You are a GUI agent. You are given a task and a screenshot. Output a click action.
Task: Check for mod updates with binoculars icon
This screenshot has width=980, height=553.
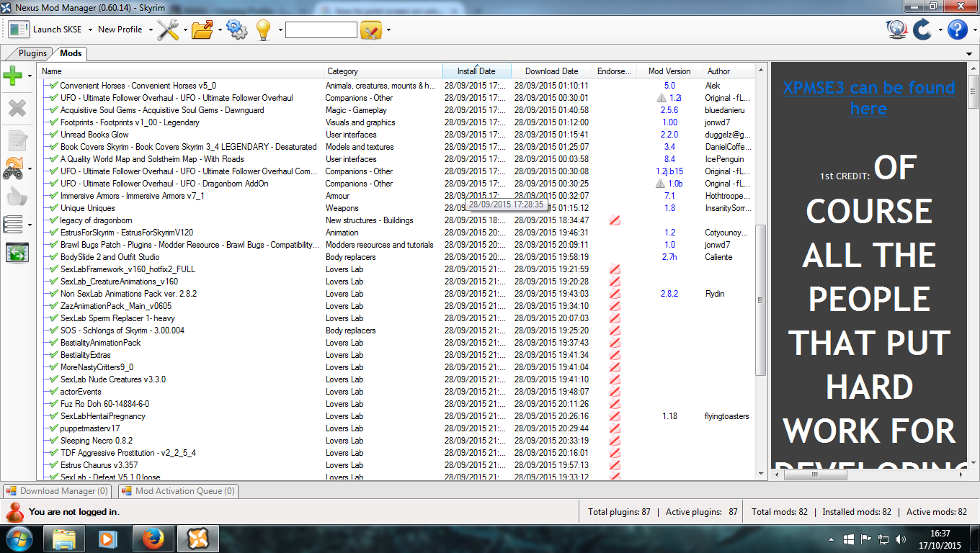14,168
